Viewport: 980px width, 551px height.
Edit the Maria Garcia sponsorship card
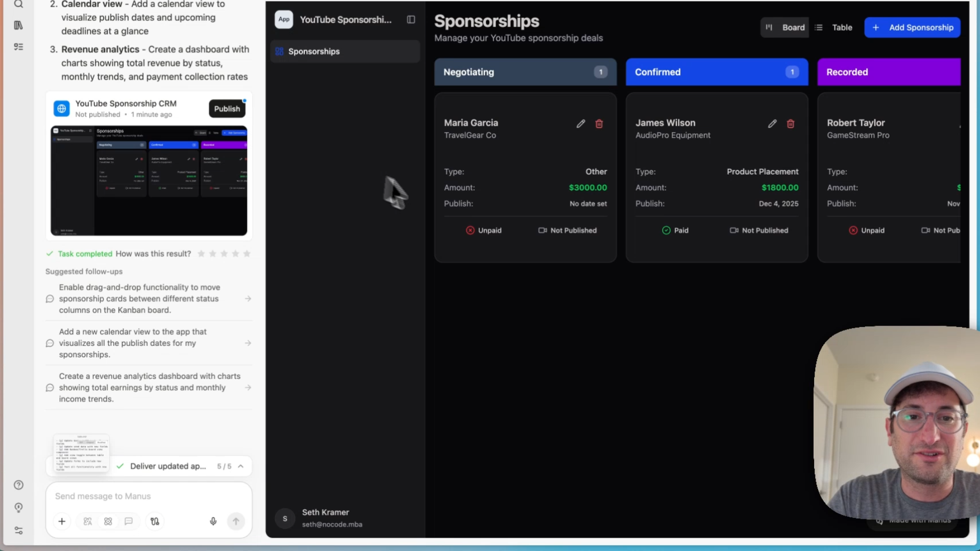(581, 124)
